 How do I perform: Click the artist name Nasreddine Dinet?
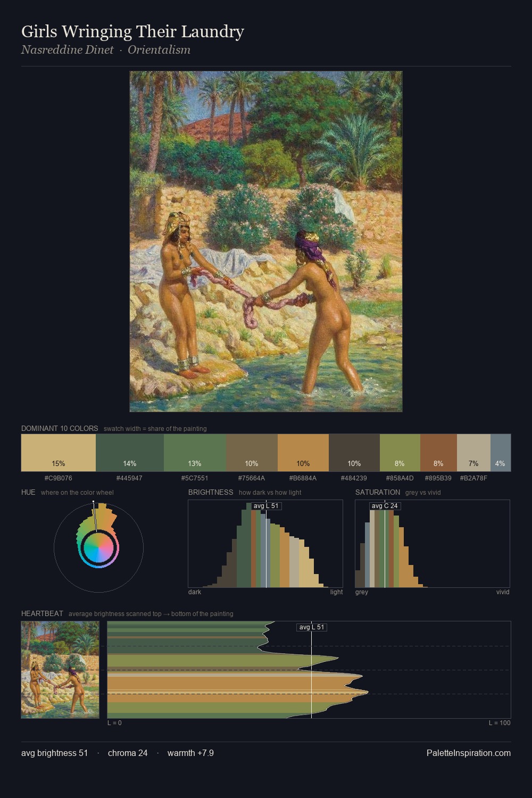pyautogui.click(x=68, y=49)
